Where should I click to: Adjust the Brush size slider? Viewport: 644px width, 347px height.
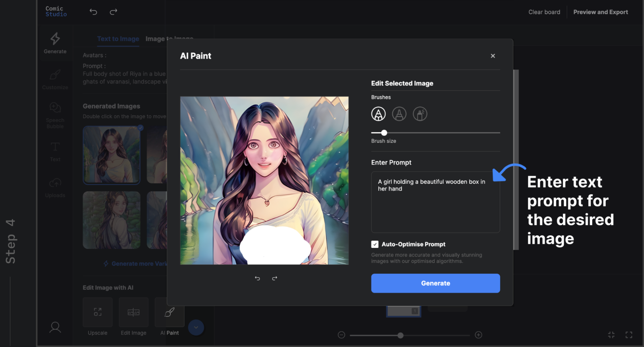click(x=384, y=133)
